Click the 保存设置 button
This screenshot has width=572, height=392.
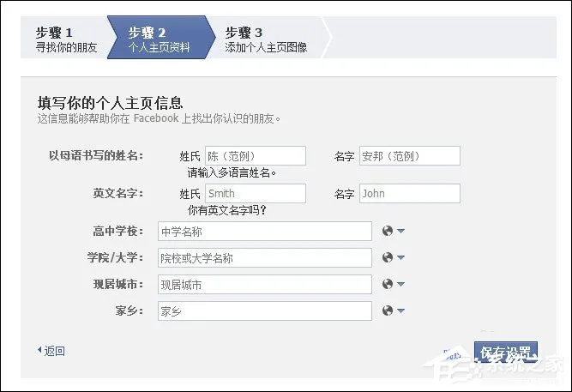506,353
